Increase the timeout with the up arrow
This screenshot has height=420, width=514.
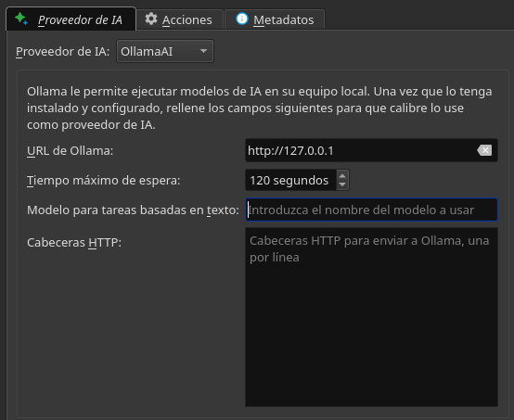click(x=342, y=175)
